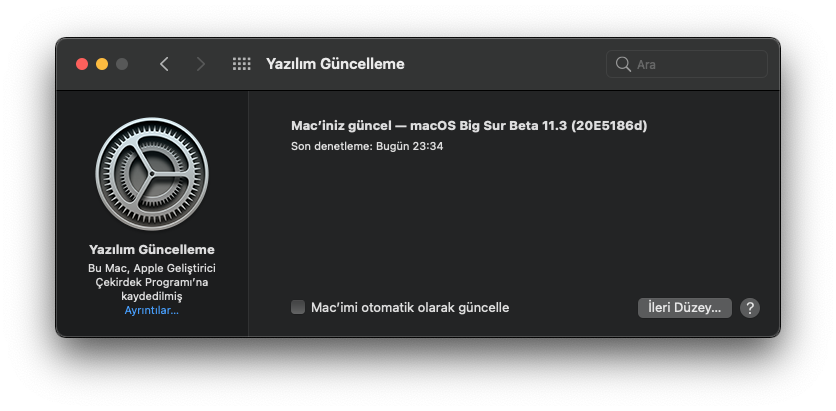Click the magnifier icon in the search box
836x411 pixels.
(623, 64)
